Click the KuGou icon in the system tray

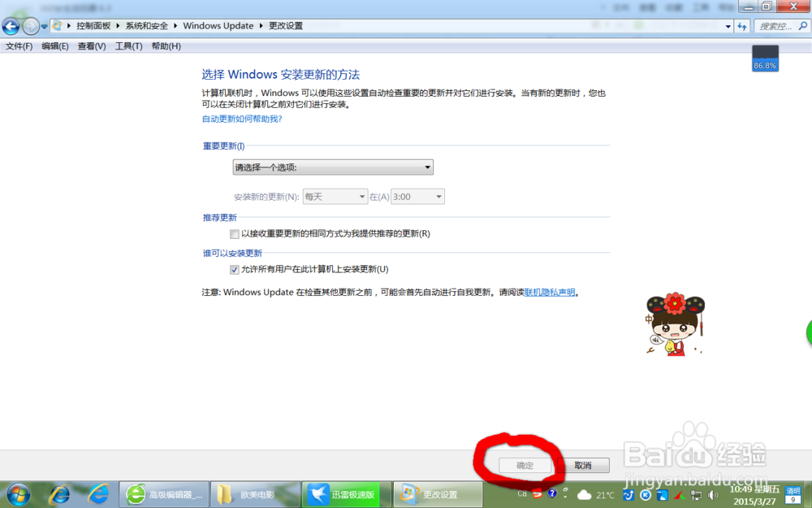[x=644, y=493]
